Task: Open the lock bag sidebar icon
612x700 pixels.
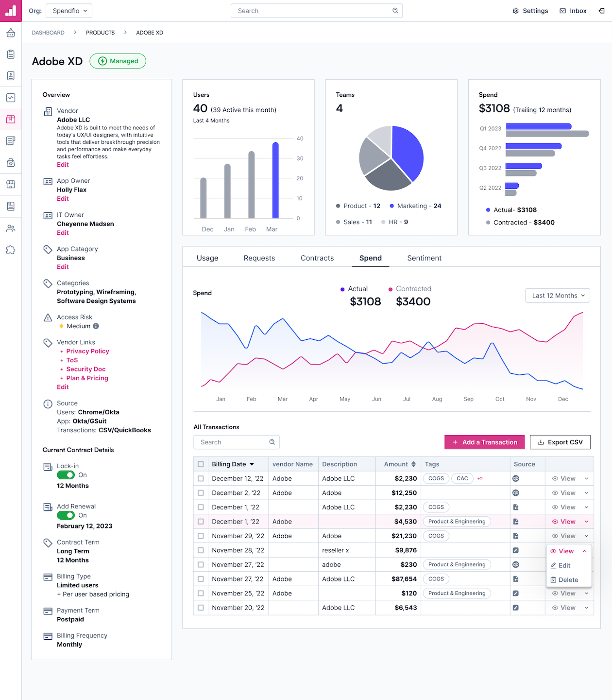Action: point(11,162)
